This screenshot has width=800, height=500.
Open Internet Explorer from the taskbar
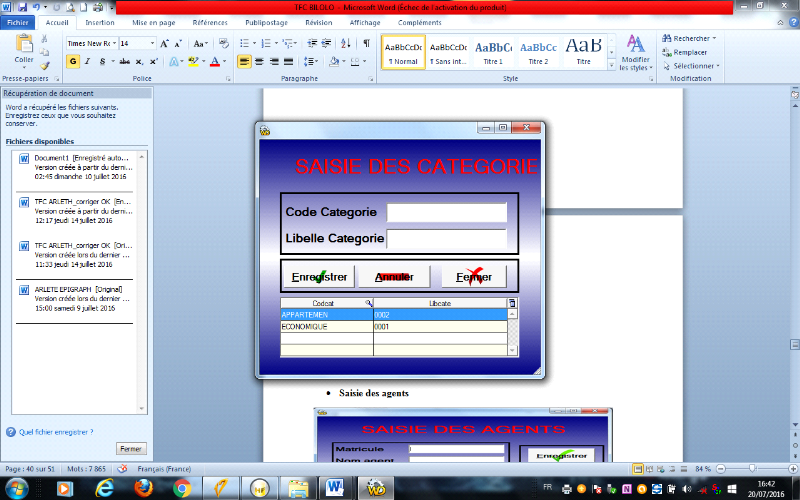pos(104,488)
